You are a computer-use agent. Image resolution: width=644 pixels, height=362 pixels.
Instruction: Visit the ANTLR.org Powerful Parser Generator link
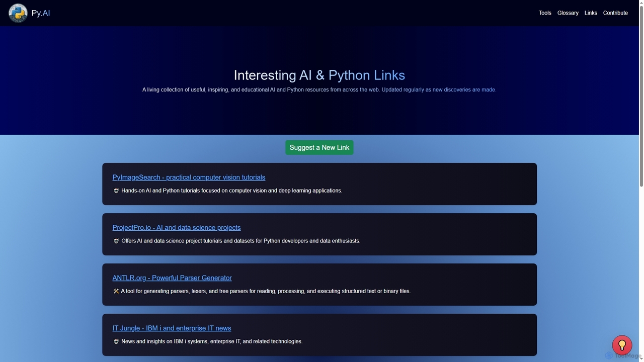[172, 278]
